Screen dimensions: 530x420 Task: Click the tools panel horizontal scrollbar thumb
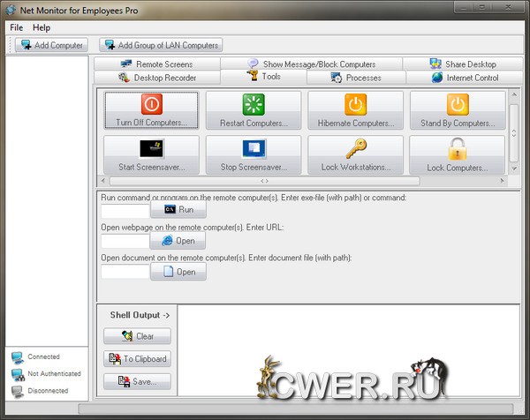pos(265,181)
